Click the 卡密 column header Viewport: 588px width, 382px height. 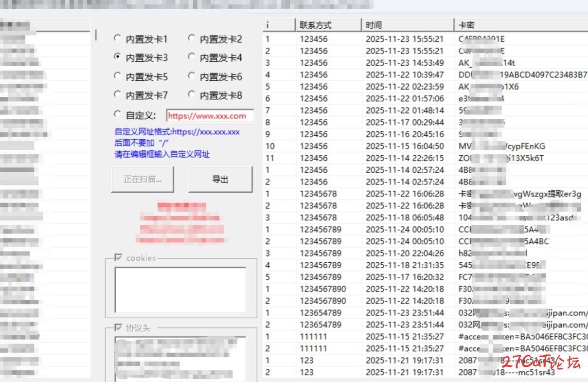[x=520, y=25]
